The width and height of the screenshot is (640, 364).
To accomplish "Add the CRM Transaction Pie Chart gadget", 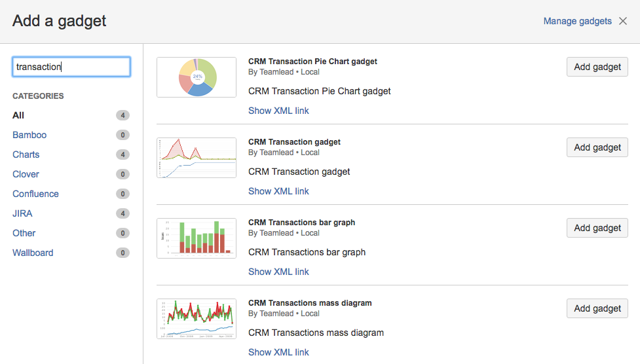I will pos(597,67).
